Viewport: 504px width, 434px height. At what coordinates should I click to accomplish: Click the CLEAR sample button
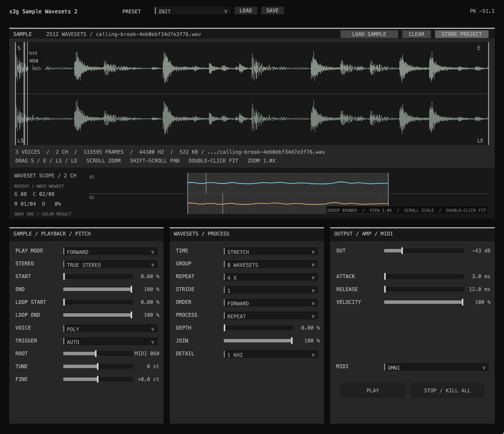(416, 34)
